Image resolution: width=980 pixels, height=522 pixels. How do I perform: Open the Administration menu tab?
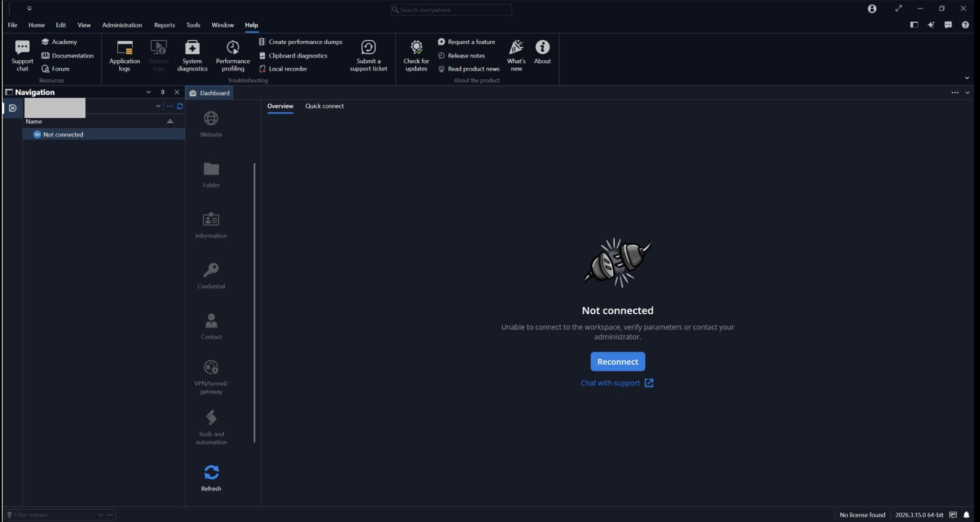122,25
